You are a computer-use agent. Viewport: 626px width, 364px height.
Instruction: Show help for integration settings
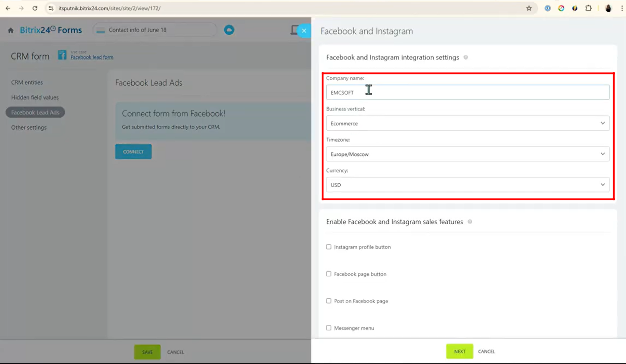click(466, 57)
